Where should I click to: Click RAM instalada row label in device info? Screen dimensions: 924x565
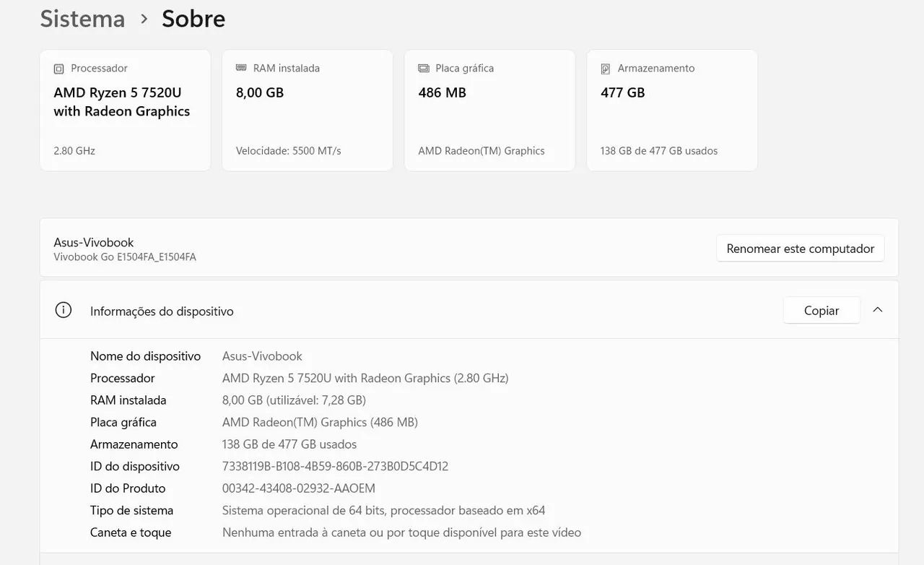click(128, 400)
